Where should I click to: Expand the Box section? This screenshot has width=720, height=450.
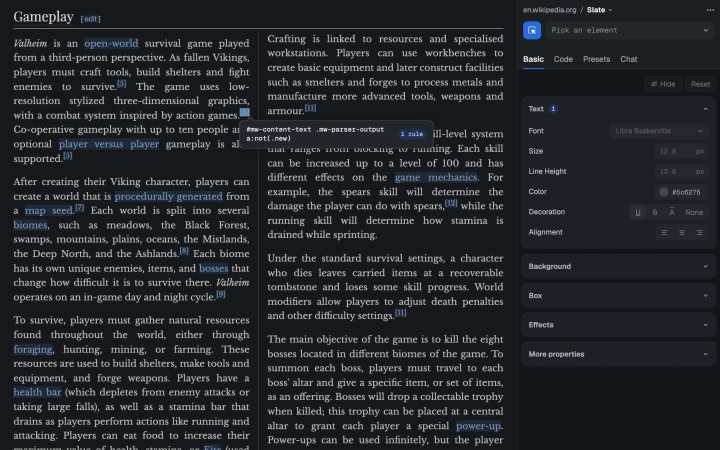click(x=618, y=296)
